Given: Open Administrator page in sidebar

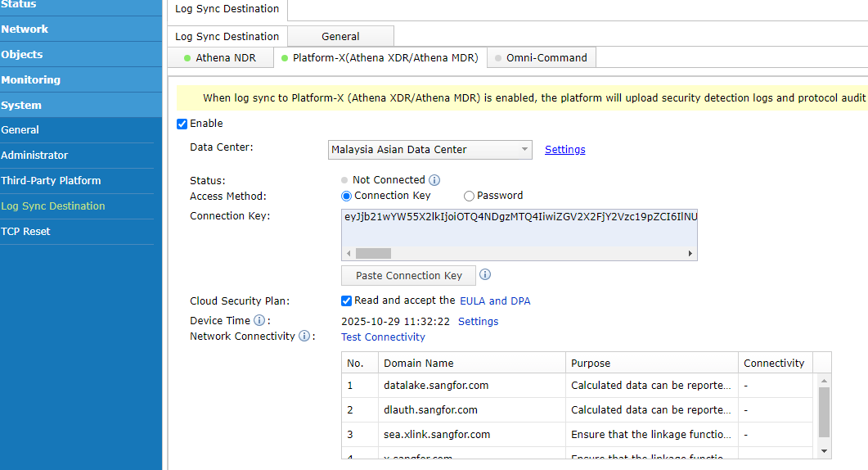Looking at the screenshot, I should click(77, 156).
